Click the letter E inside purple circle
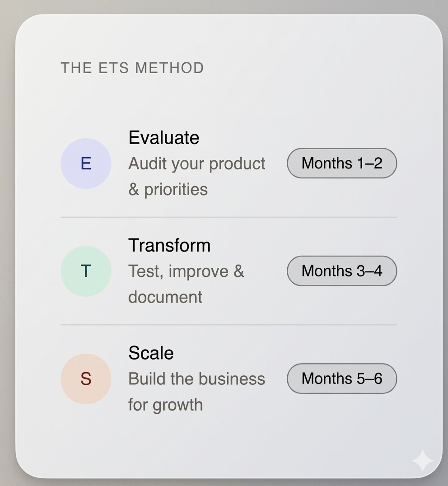This screenshot has height=486, width=448. (x=86, y=164)
